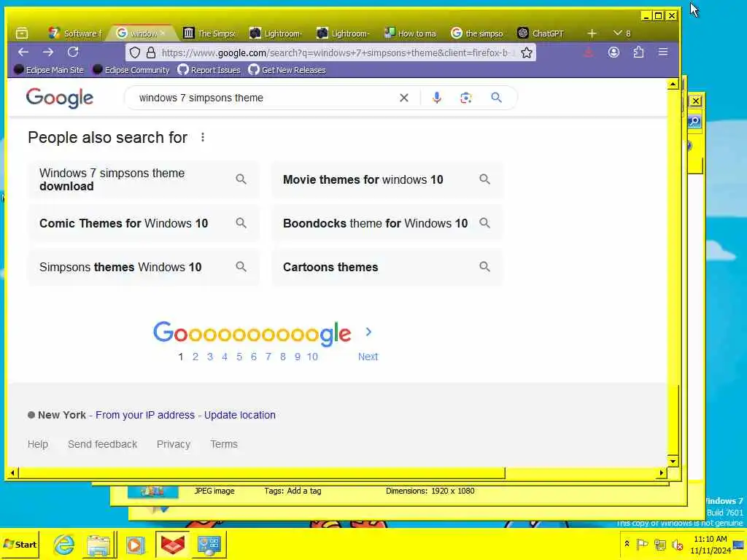The image size is (747, 560).
Task: Clear the Google search box text
Action: pyautogui.click(x=404, y=98)
